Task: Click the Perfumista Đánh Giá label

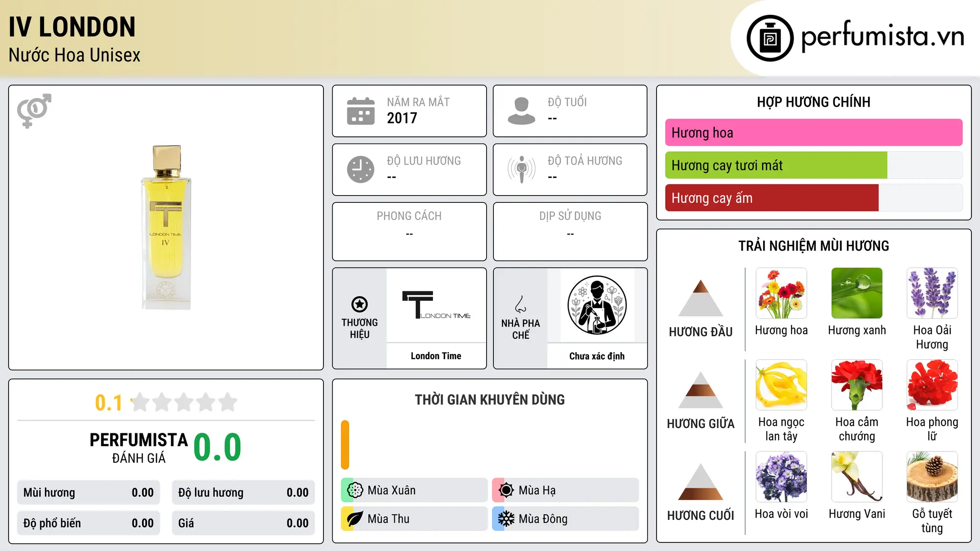Action: 139,448
